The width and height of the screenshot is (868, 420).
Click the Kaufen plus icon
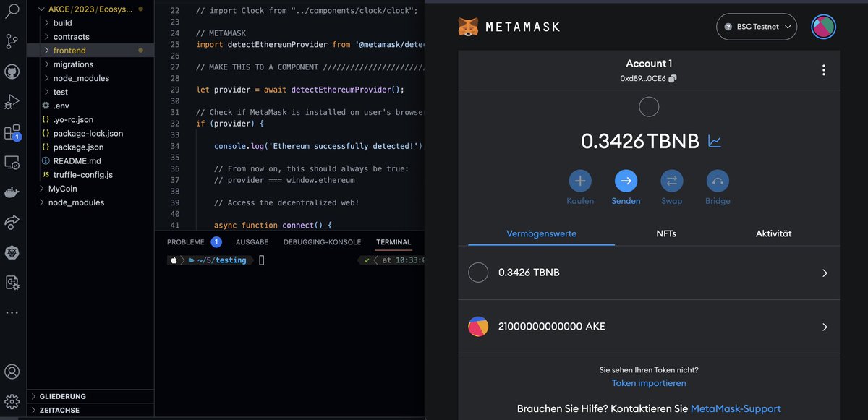tap(580, 181)
